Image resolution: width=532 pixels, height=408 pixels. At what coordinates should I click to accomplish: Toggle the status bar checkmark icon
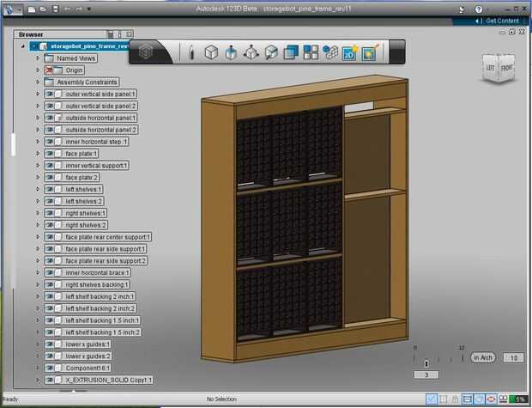coord(432,399)
